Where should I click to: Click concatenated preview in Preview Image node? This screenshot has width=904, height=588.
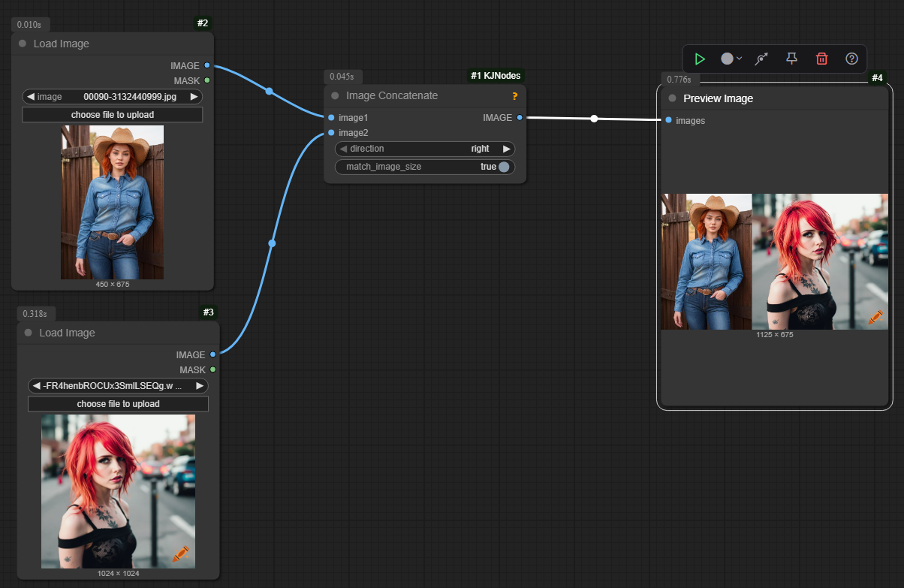coord(774,261)
